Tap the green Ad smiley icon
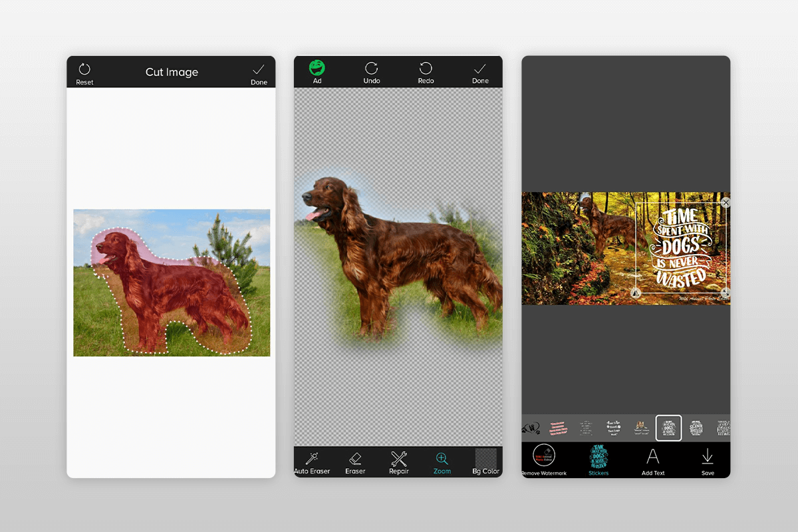Viewport: 798px width, 532px height. [x=316, y=68]
